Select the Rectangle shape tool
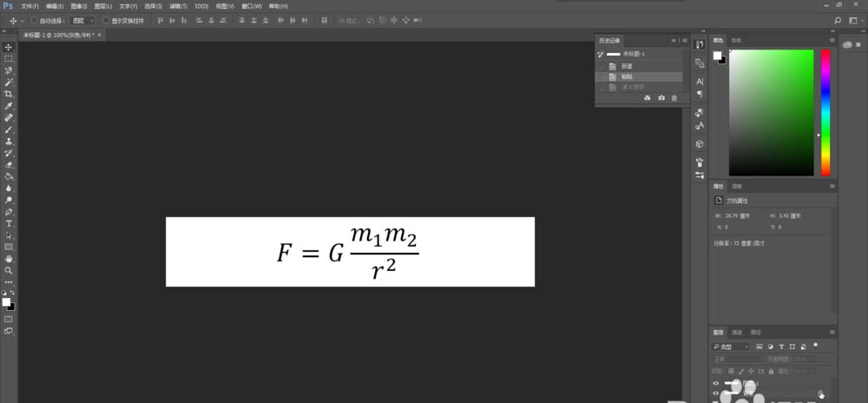The width and height of the screenshot is (868, 403). 9,247
